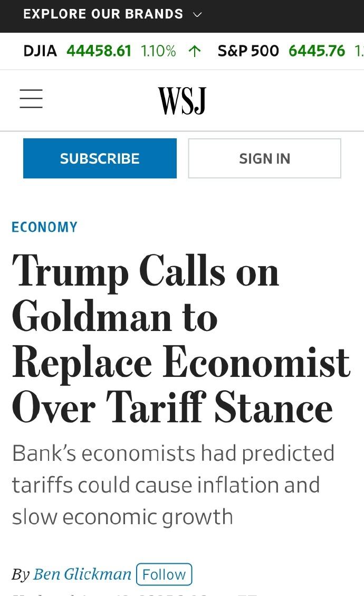Click the subheadline about tariffs and inflation

tap(173, 485)
